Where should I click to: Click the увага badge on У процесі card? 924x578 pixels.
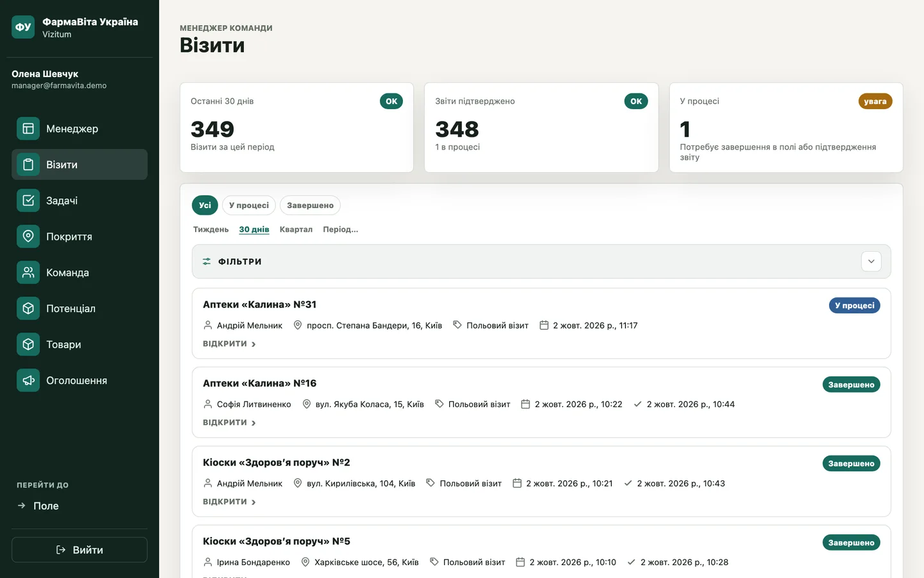click(x=875, y=101)
